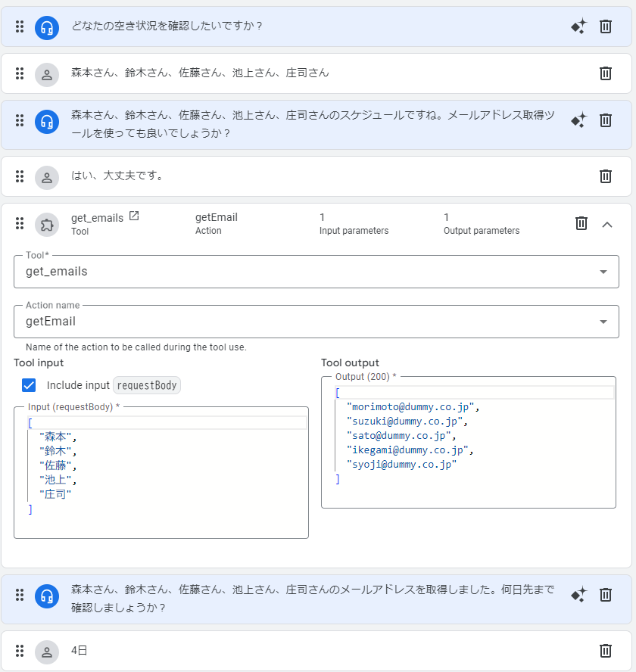The height and width of the screenshot is (672, 636).
Task: Click user avatar on はい、大丈夫です row
Action: point(47,177)
